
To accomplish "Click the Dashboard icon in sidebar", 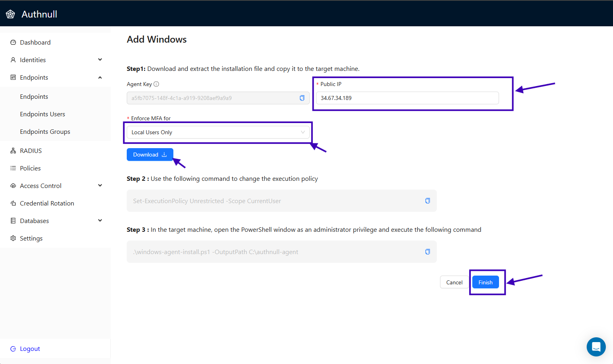I will (x=13, y=42).
